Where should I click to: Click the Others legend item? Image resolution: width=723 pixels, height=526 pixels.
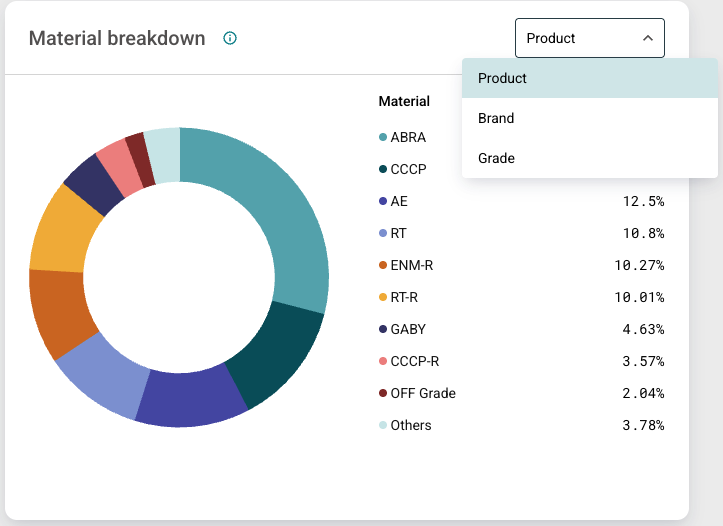pos(410,425)
